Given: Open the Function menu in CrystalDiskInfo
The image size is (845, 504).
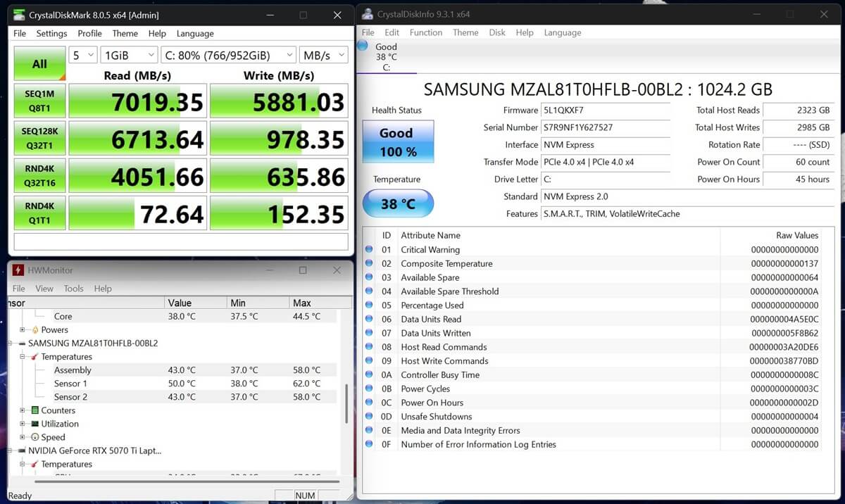Looking at the screenshot, I should point(425,32).
